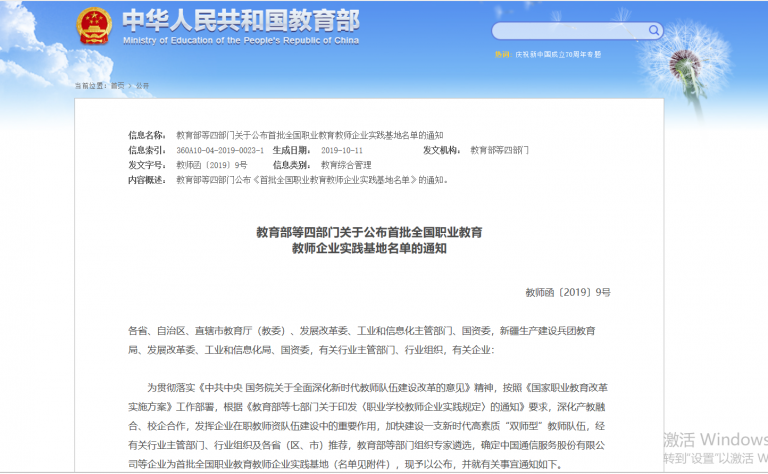Click the 信息名称 title value text

309,134
